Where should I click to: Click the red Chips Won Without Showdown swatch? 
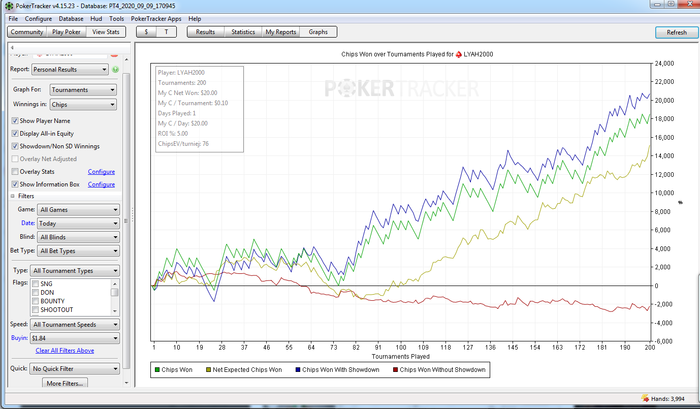coord(396,370)
